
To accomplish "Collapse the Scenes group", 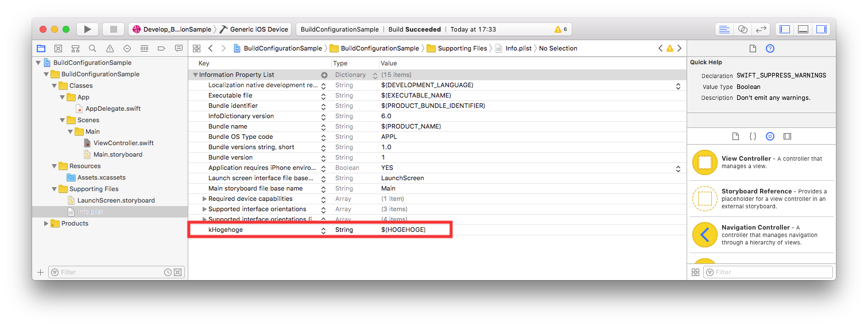I will (x=63, y=120).
